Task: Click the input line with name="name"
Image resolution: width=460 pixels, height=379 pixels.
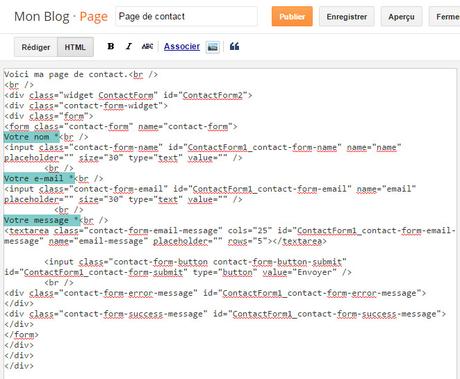Action: pos(203,147)
